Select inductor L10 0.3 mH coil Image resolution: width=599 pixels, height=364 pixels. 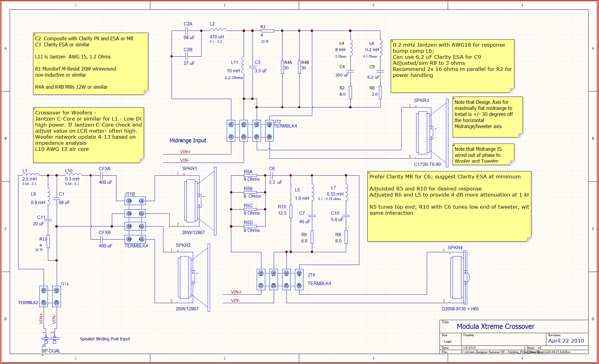tap(74, 174)
